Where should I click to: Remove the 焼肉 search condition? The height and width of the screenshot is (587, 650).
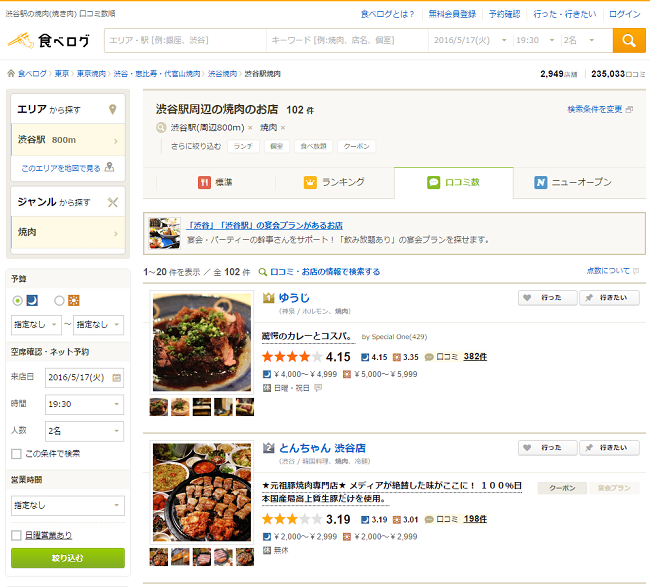click(x=283, y=128)
